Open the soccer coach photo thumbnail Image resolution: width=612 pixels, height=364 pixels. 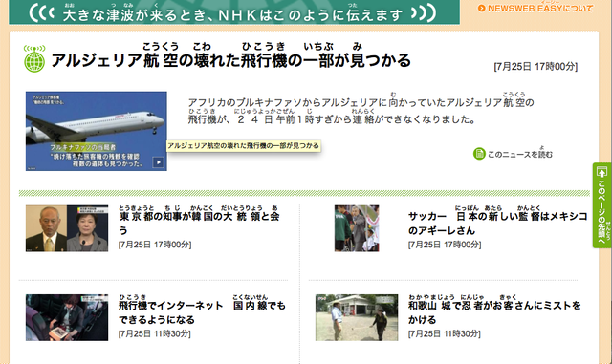coord(357,228)
